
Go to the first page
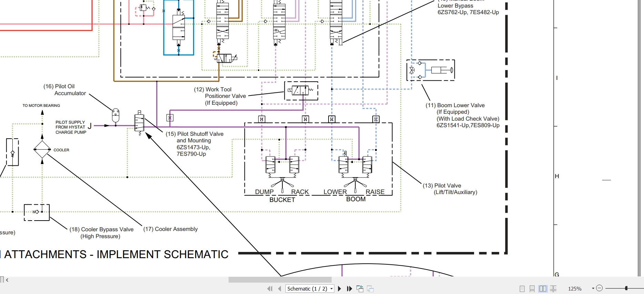tap(270, 288)
